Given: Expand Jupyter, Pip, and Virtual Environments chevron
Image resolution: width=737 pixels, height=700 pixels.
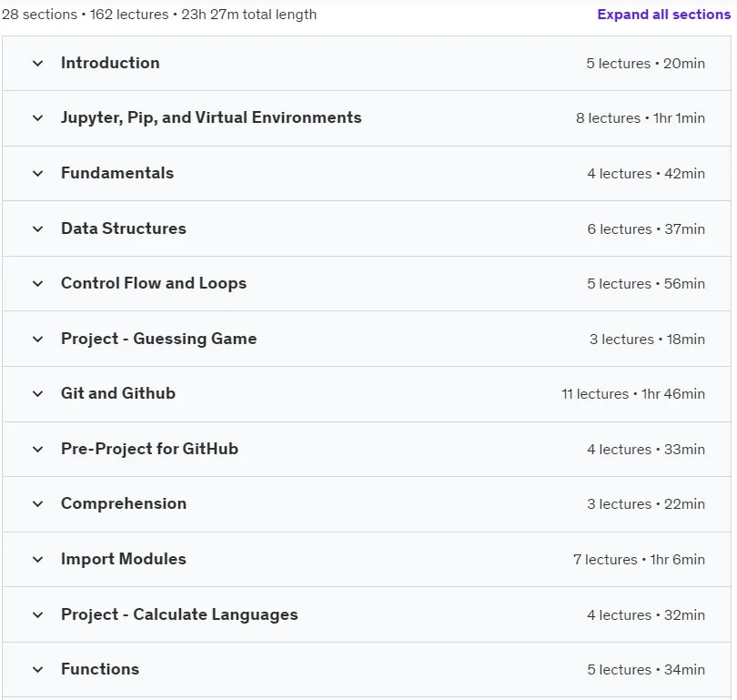Looking at the screenshot, I should pos(37,118).
